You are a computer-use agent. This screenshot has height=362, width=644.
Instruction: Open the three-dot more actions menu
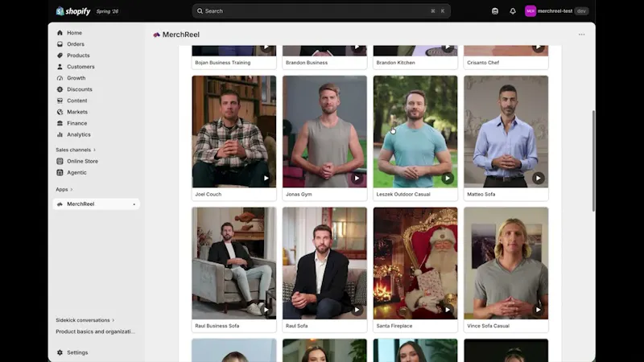(581, 35)
